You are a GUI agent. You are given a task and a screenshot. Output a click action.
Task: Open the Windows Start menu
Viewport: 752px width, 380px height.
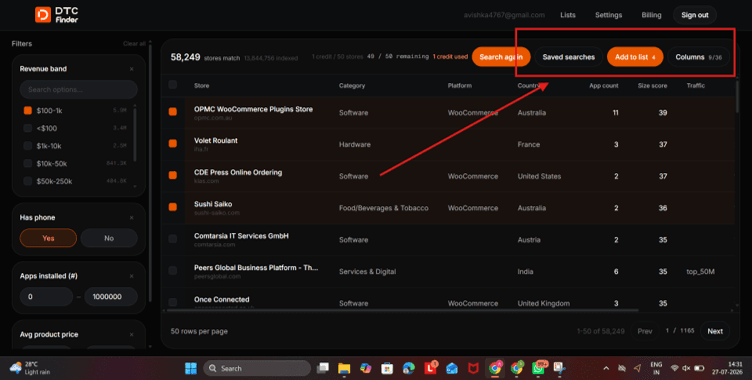(x=191, y=368)
